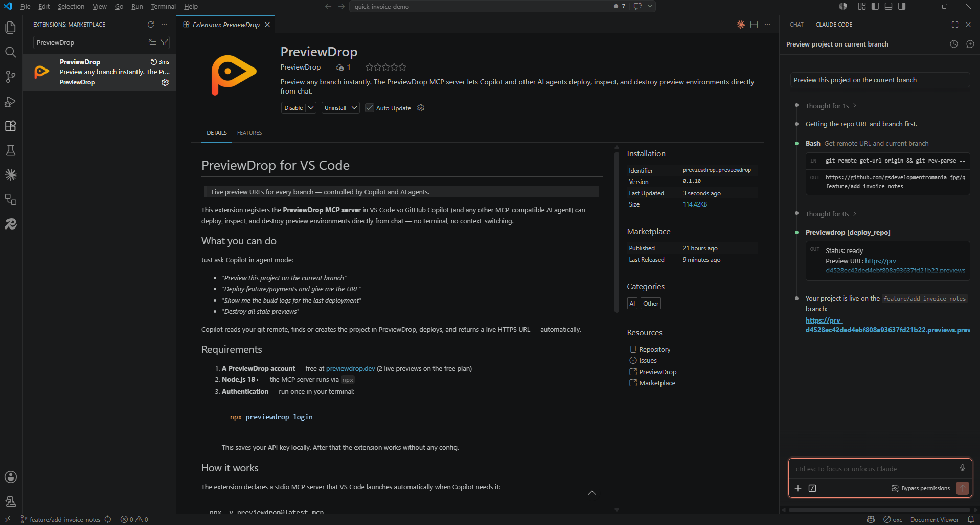Open the Testing flask view
980x525 pixels.
click(10, 150)
